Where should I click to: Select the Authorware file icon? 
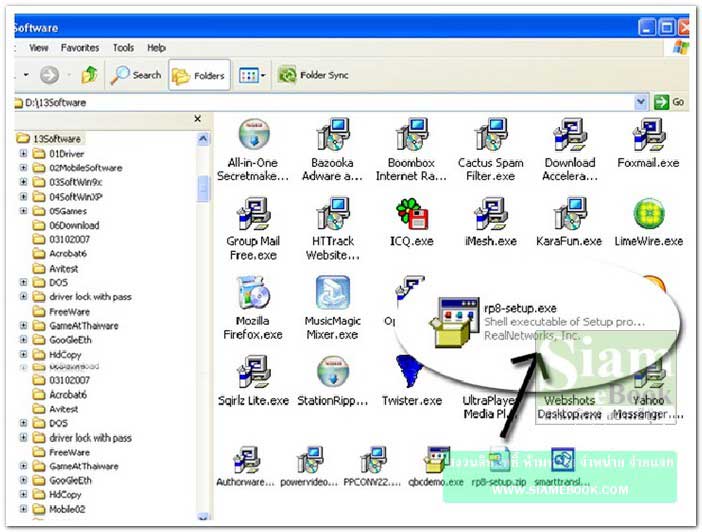(x=245, y=460)
